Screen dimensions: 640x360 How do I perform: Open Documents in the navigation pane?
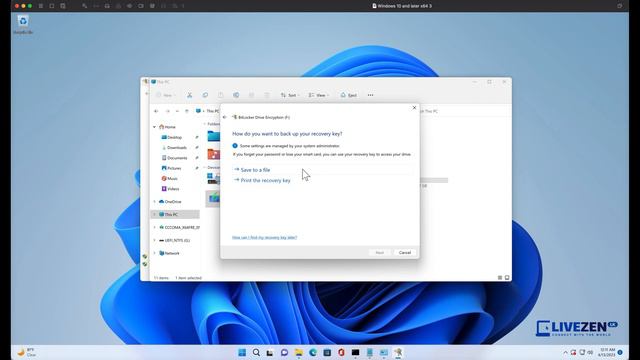pyautogui.click(x=174, y=158)
